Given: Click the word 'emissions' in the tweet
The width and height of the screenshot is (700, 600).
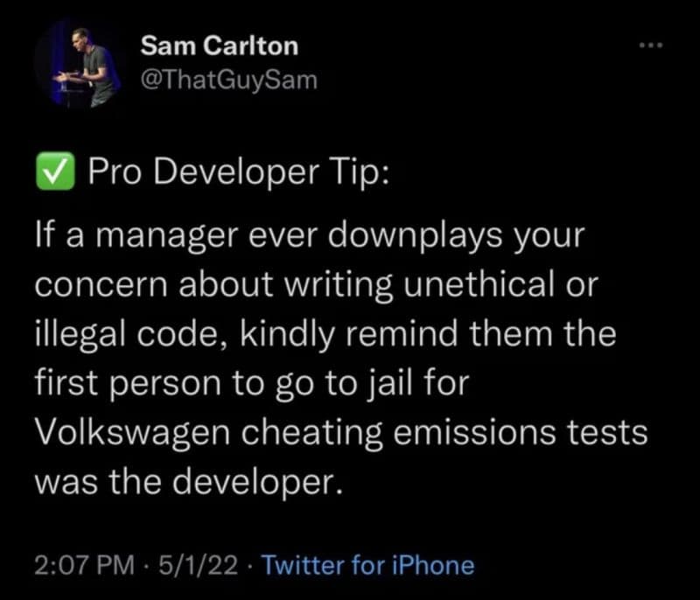Looking at the screenshot, I should point(474,431).
